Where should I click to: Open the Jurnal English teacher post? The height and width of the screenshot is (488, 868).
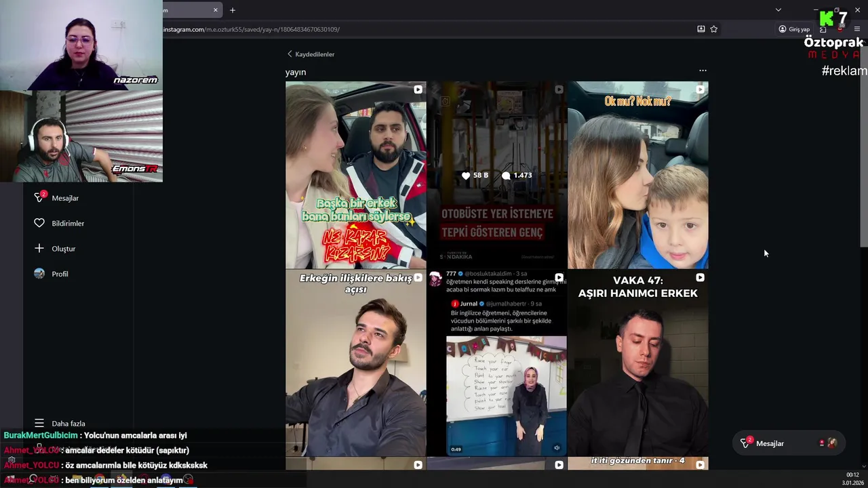click(497, 363)
